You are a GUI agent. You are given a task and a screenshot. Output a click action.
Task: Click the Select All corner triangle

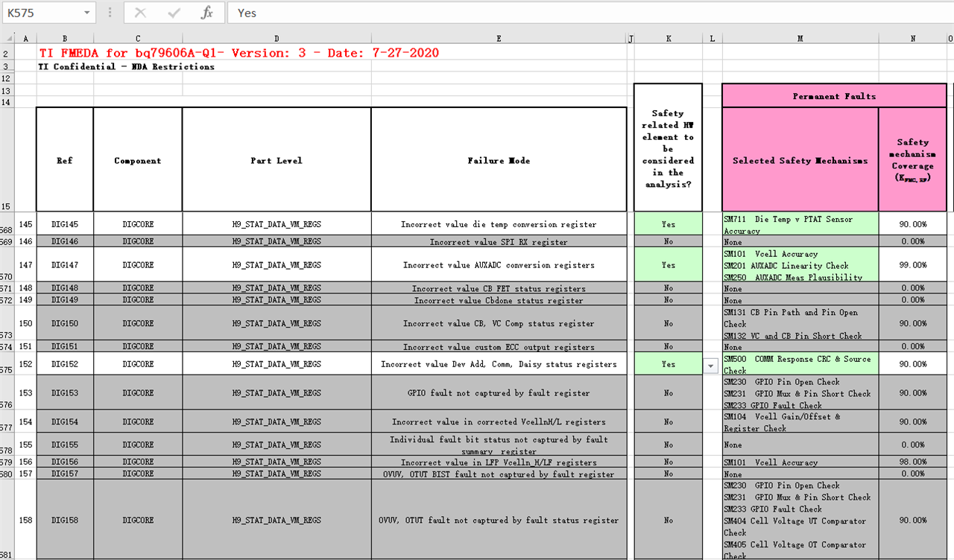8,39
